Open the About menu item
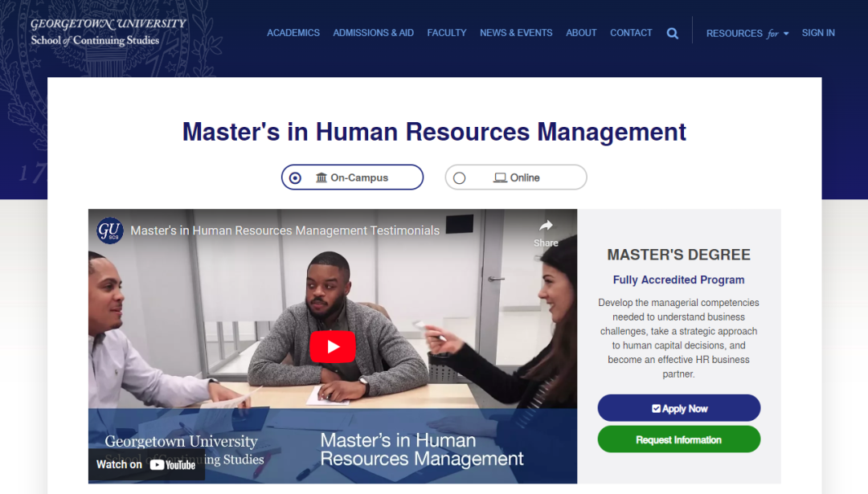868x494 pixels. 581,33
